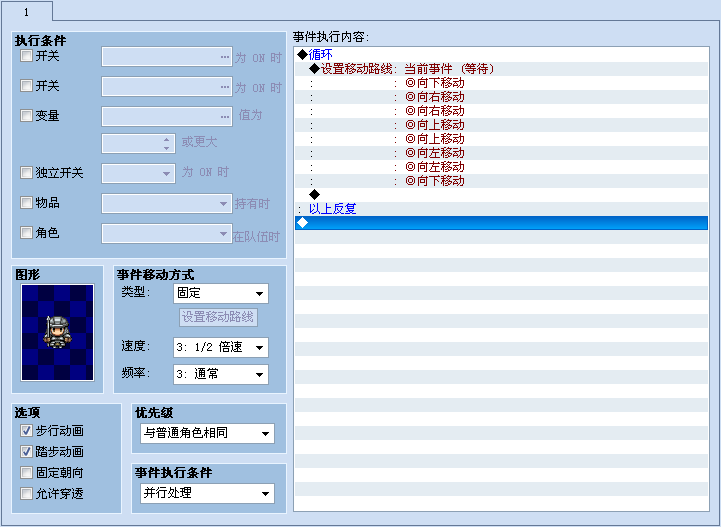
Task: Open the 速度 dropdown showing 1/2 倍速
Action: (x=221, y=347)
